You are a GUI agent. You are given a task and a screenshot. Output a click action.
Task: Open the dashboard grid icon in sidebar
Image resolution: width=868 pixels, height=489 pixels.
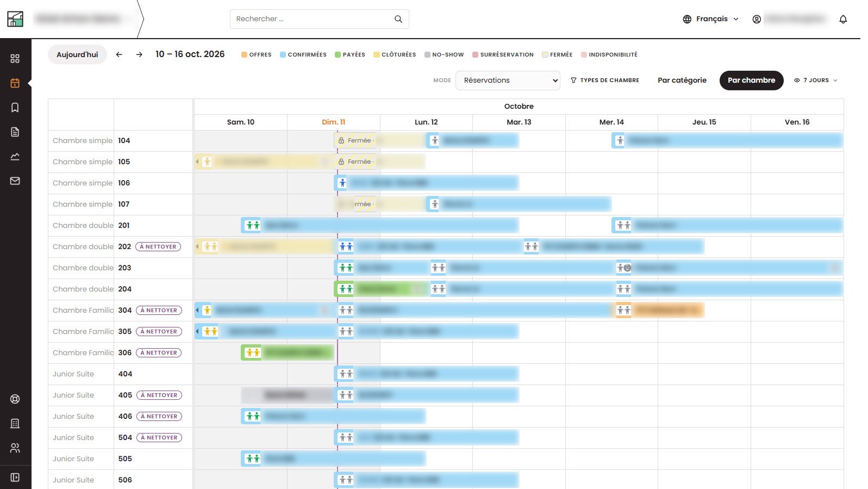(x=15, y=59)
